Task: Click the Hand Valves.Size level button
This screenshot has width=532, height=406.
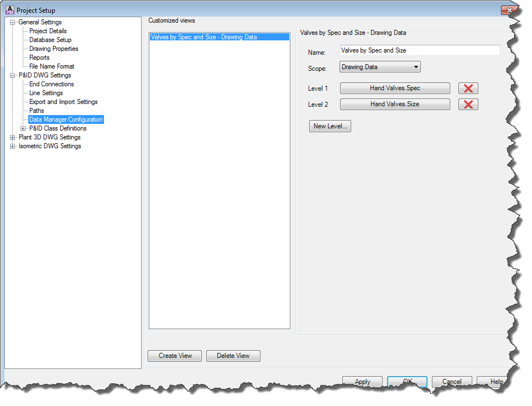Action: [x=395, y=104]
